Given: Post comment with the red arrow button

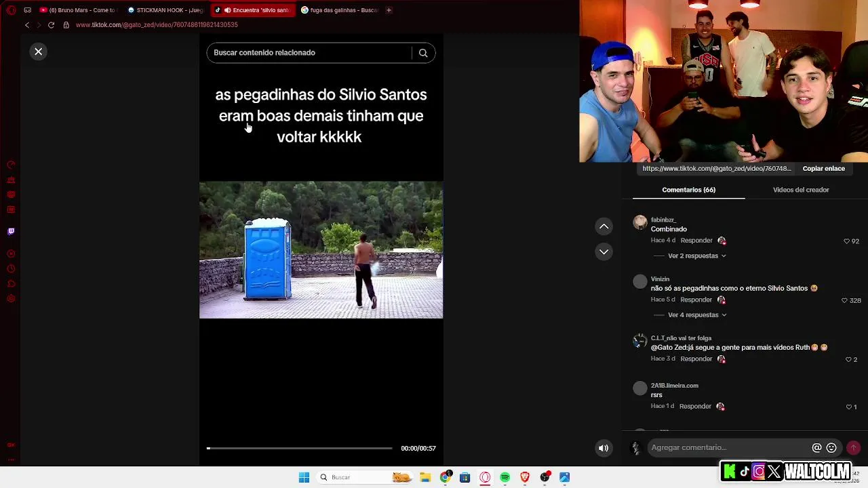Looking at the screenshot, I should (853, 447).
